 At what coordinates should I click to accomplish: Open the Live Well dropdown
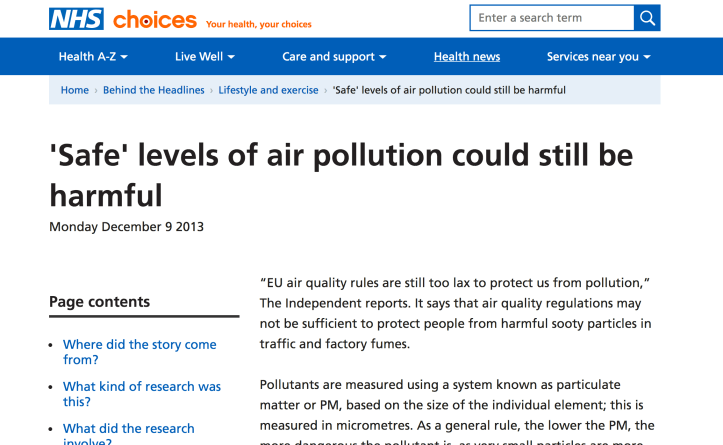pyautogui.click(x=205, y=57)
